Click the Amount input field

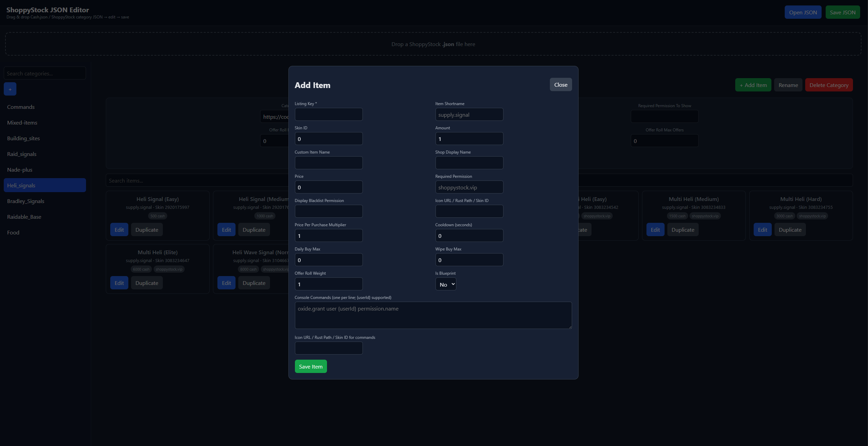(469, 139)
